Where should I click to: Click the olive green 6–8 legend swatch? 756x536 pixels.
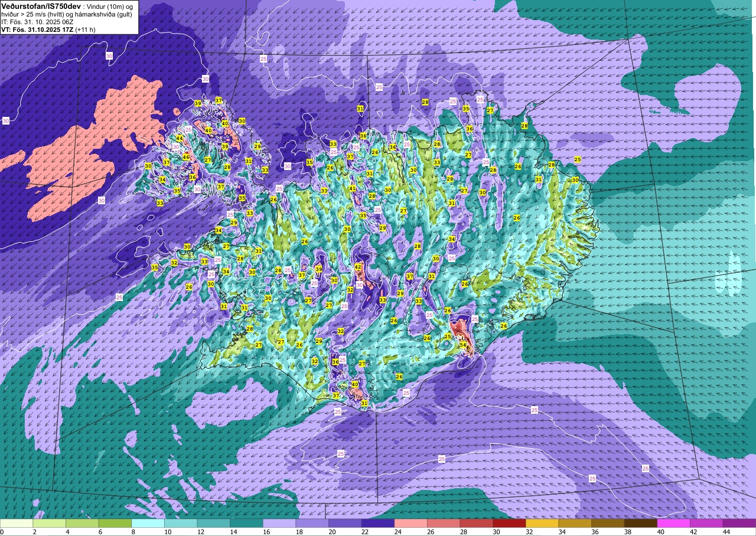(115, 523)
